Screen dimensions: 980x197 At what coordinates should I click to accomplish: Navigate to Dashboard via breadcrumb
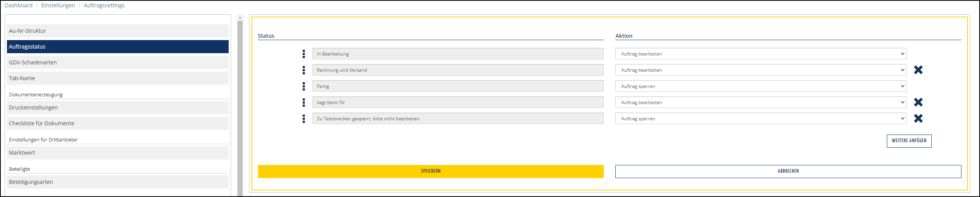pos(19,5)
